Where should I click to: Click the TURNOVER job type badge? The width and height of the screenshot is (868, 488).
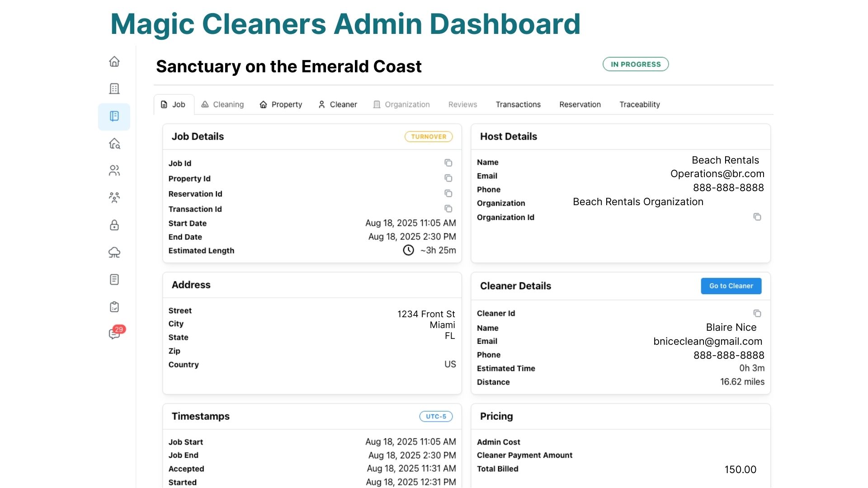(x=428, y=136)
